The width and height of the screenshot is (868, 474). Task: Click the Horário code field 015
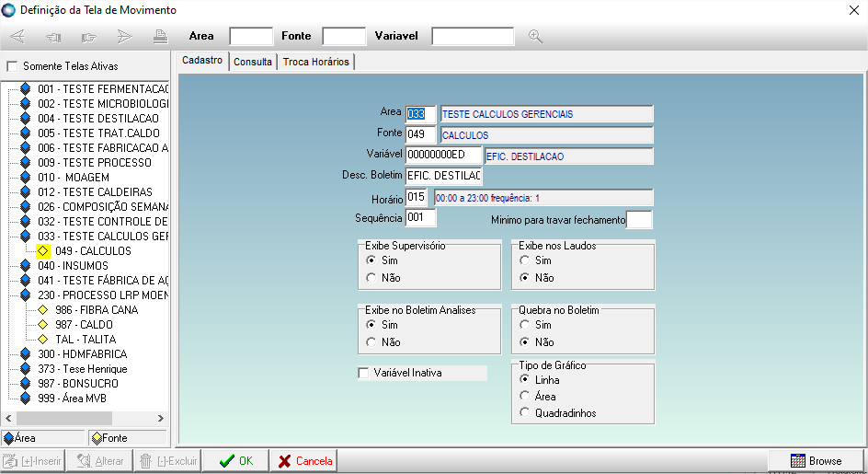(417, 197)
